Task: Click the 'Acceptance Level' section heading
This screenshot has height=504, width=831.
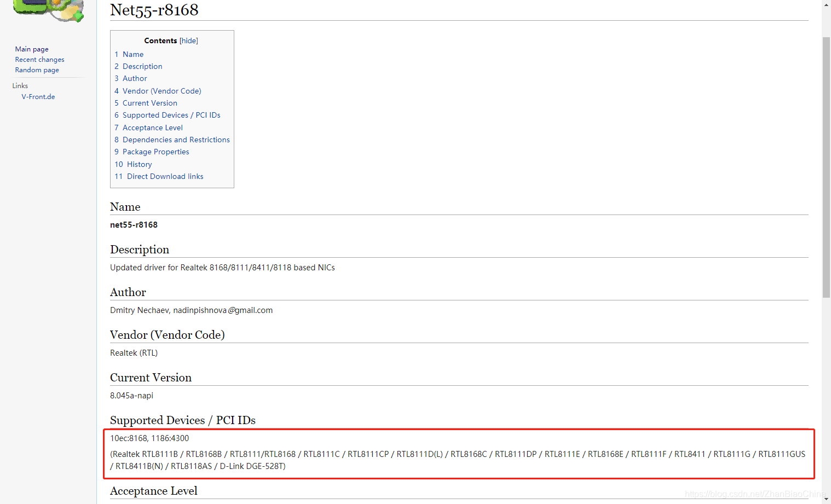Action: pyautogui.click(x=154, y=491)
